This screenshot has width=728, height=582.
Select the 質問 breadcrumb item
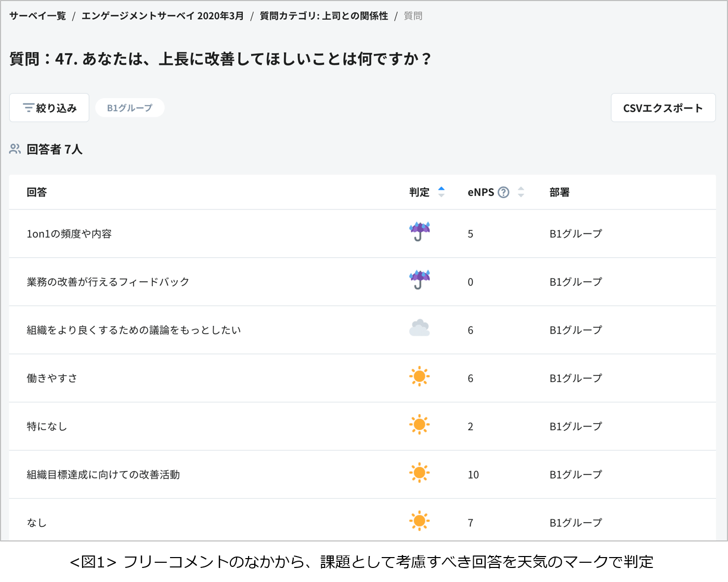click(x=413, y=16)
